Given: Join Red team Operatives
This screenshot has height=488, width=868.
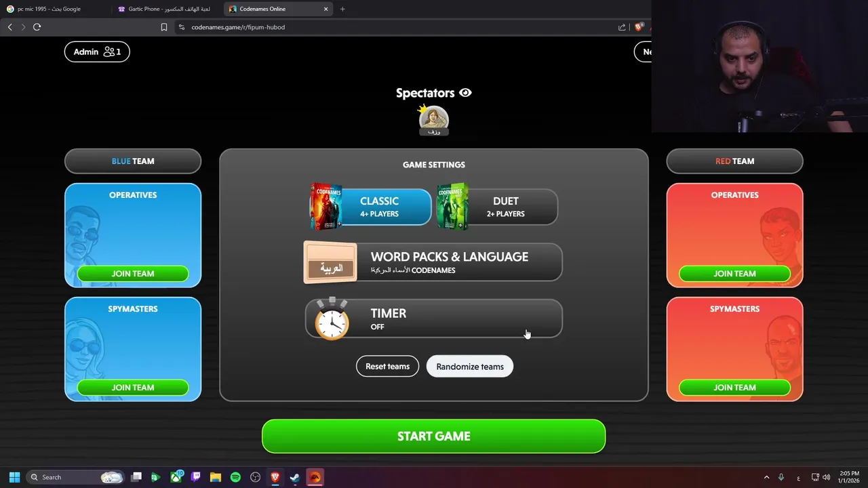Looking at the screenshot, I should pyautogui.click(x=734, y=274).
